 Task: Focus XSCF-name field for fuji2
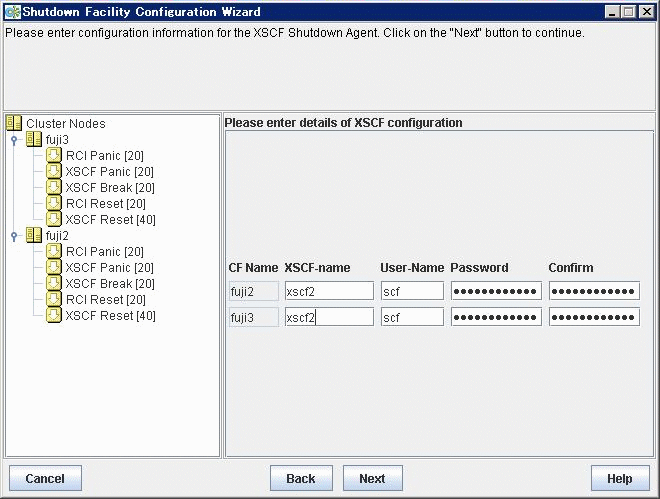(x=329, y=291)
